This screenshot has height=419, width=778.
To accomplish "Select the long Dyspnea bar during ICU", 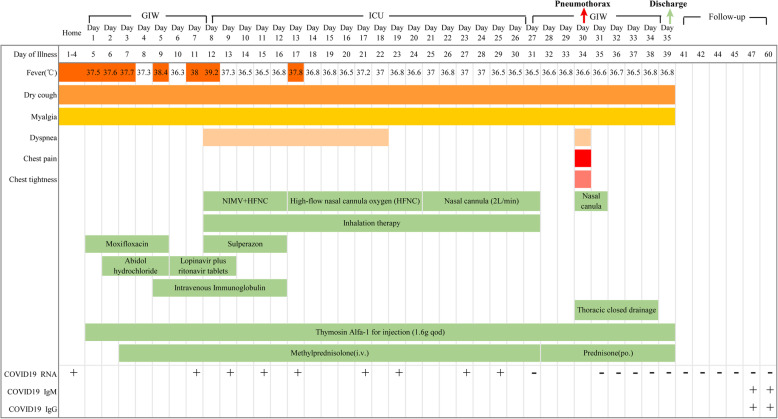I will coord(296,138).
